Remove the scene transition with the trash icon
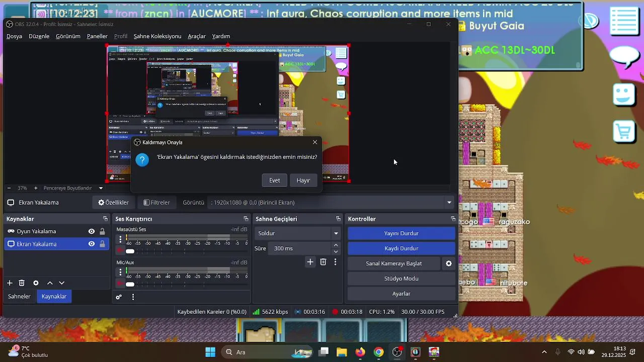The height and width of the screenshot is (362, 644). (x=323, y=262)
